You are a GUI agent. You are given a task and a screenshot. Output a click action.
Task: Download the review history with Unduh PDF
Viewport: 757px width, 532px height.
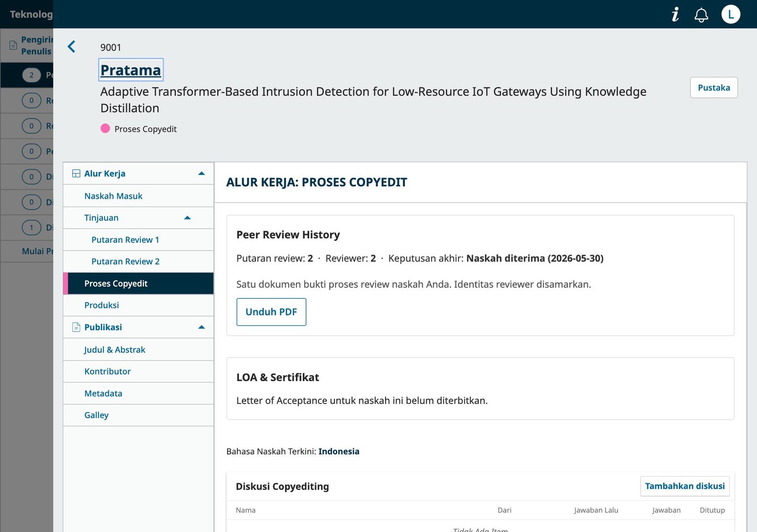tap(271, 312)
